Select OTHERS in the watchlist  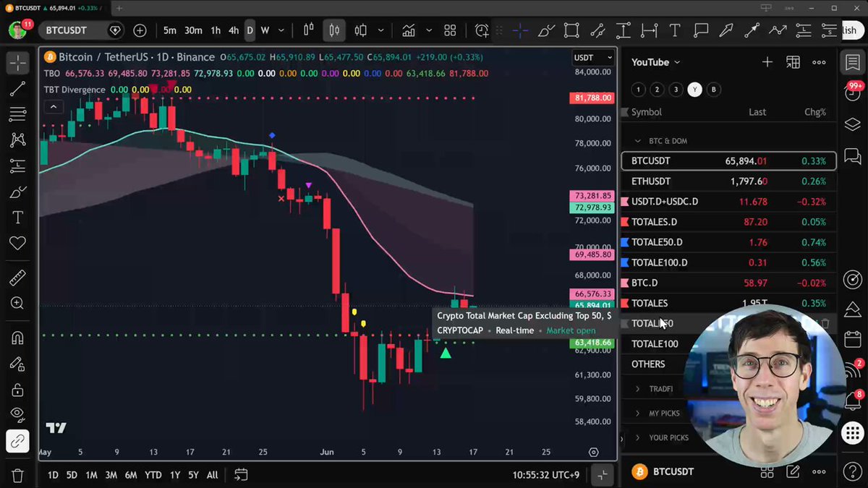click(648, 364)
